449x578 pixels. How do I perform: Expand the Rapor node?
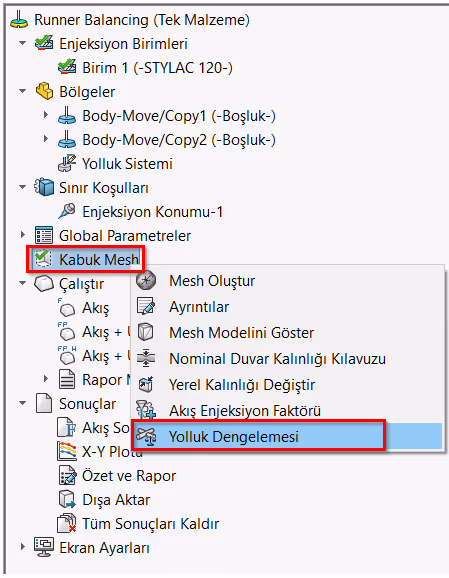pos(46,379)
